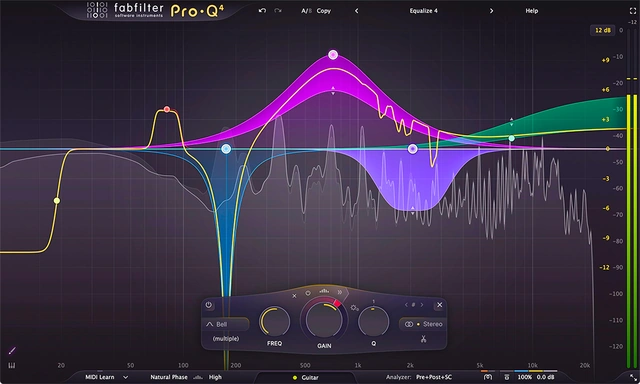Toggle A/B state comparison
Image resolution: width=640 pixels, height=384 pixels.
point(307,11)
